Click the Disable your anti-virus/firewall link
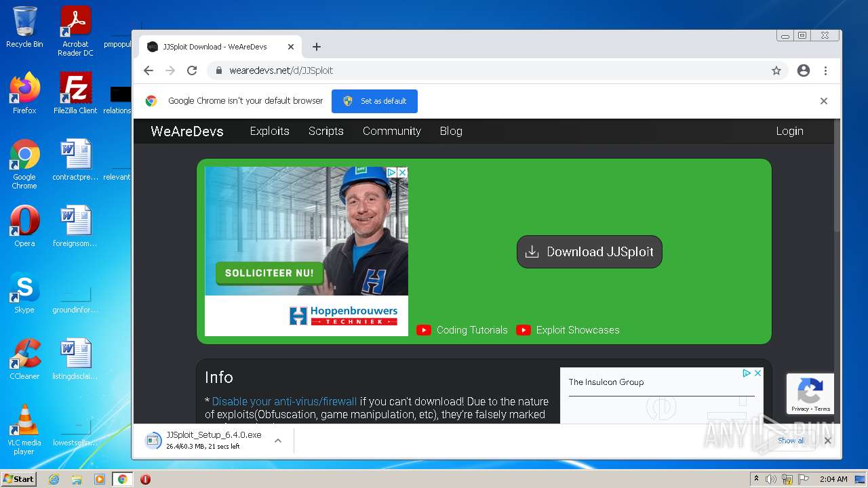Viewport: 868px width, 488px height. [284, 401]
